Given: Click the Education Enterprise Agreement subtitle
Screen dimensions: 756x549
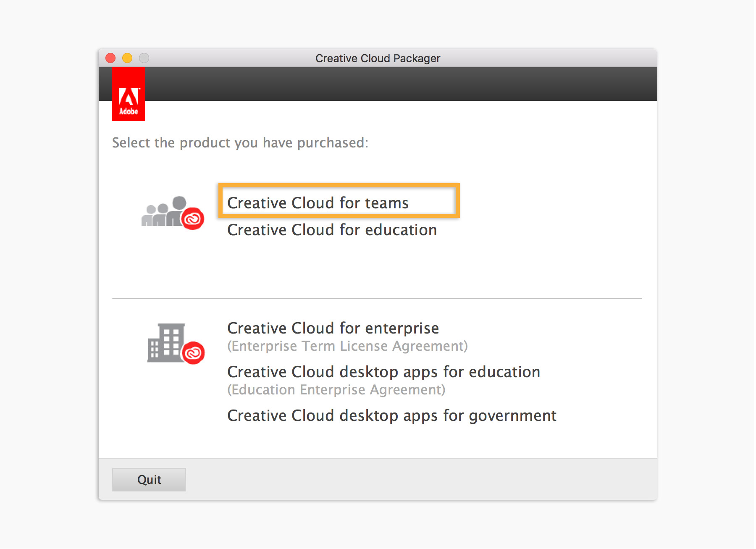Looking at the screenshot, I should tap(336, 390).
